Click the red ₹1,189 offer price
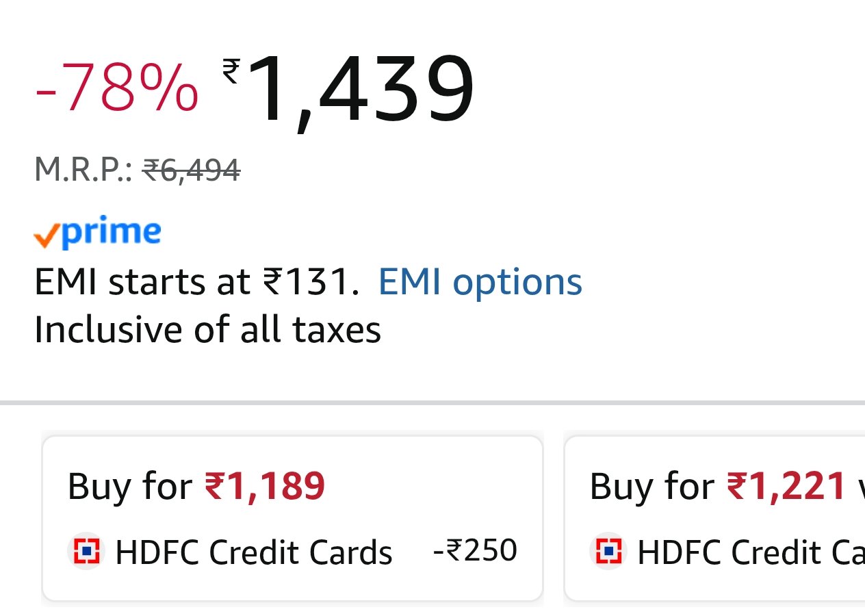865x616 pixels. (265, 487)
